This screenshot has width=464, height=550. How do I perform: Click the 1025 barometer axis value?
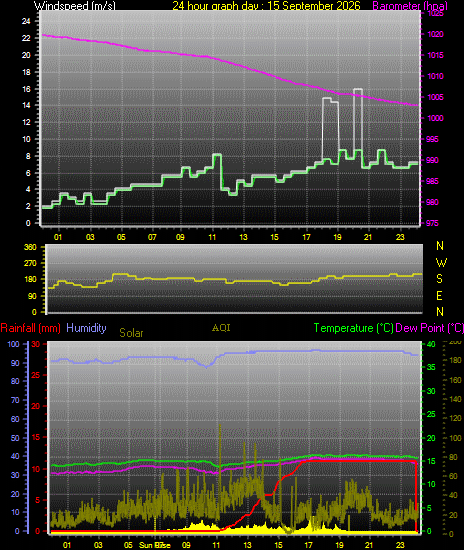coord(435,13)
